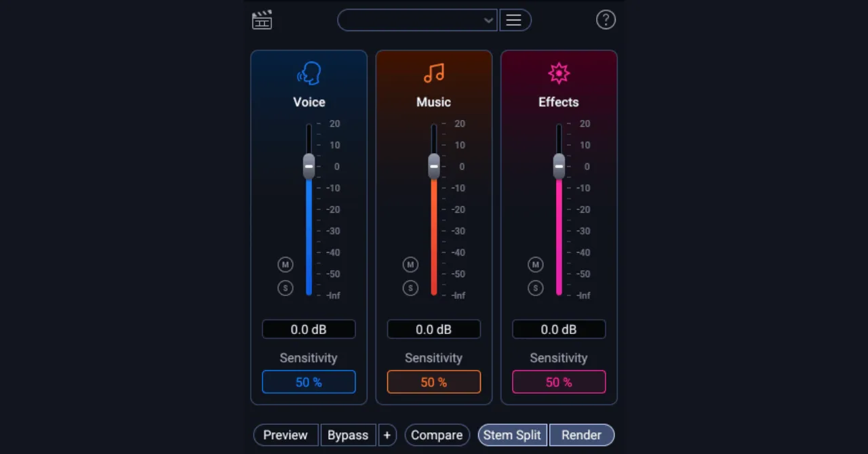Click the Bypass button
The height and width of the screenshot is (454, 868).
(x=348, y=435)
